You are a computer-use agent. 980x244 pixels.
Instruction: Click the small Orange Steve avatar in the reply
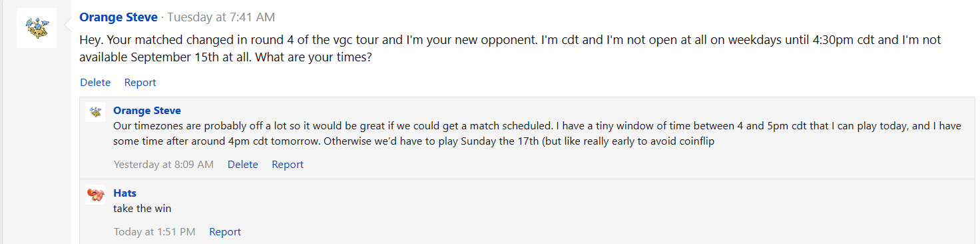pos(96,112)
